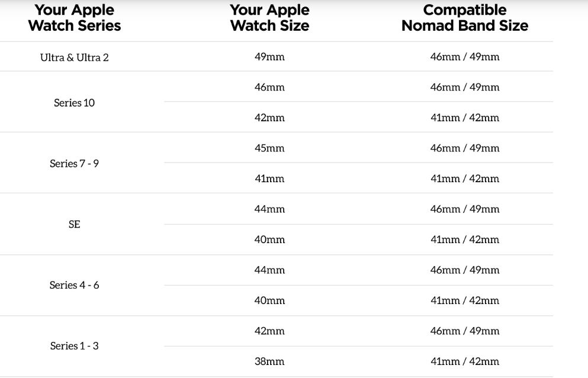
Task: Select the 41mm size under Series 7 - 9
Action: click(269, 179)
